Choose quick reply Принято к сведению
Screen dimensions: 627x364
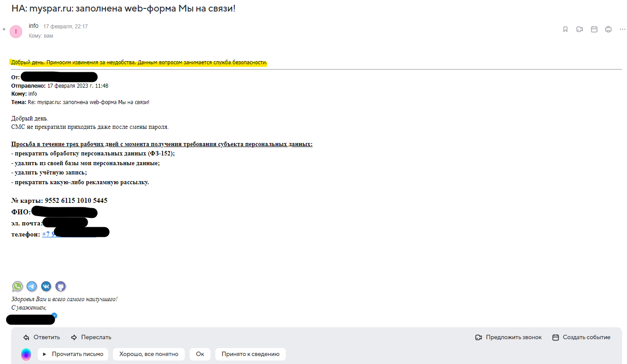pyautogui.click(x=250, y=354)
